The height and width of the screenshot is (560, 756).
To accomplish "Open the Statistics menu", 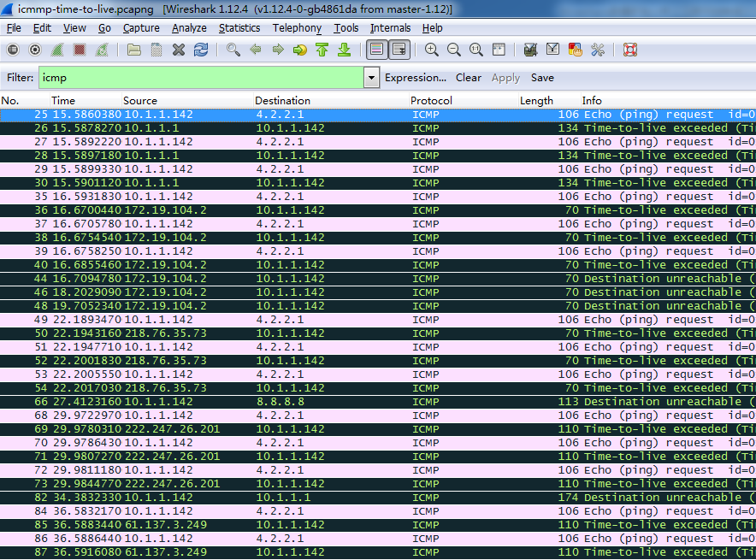I will (239, 28).
